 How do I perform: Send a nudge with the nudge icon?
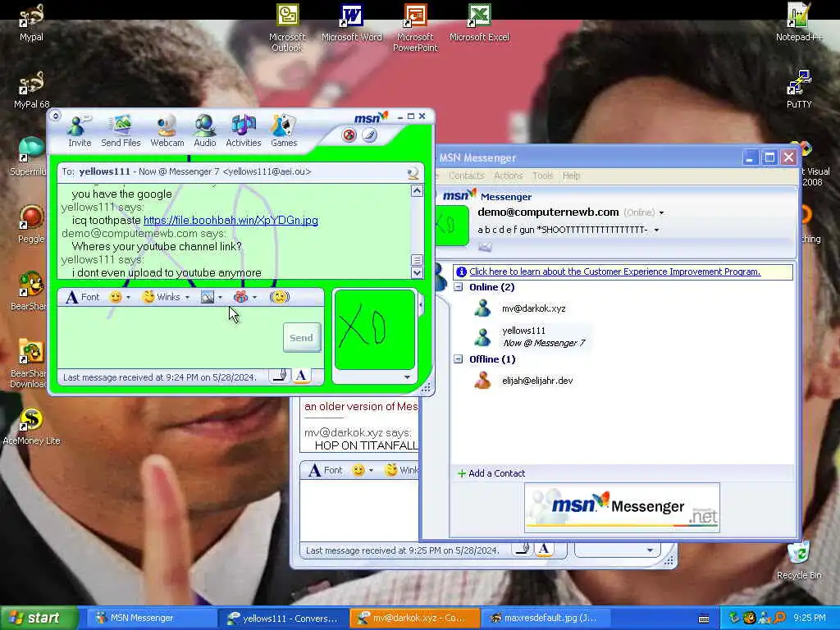click(280, 297)
